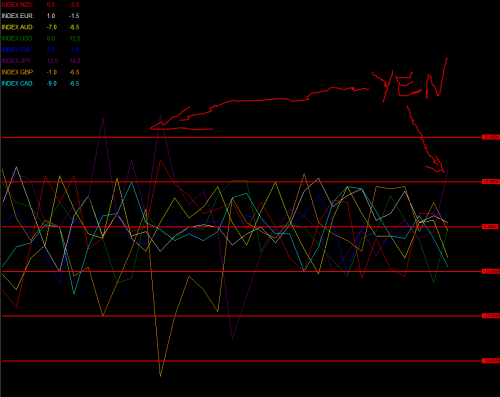500x397 pixels.
Task: Click the INDEX EUR legend label
Action: coord(17,16)
